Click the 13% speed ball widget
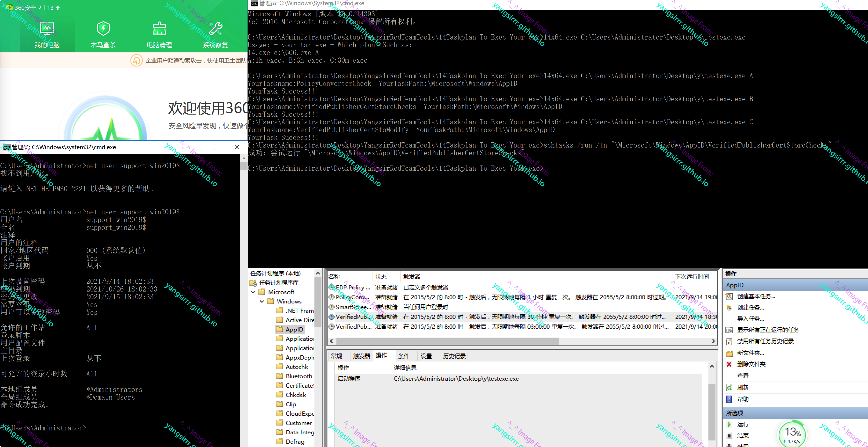This screenshot has height=447, width=868. [792, 434]
